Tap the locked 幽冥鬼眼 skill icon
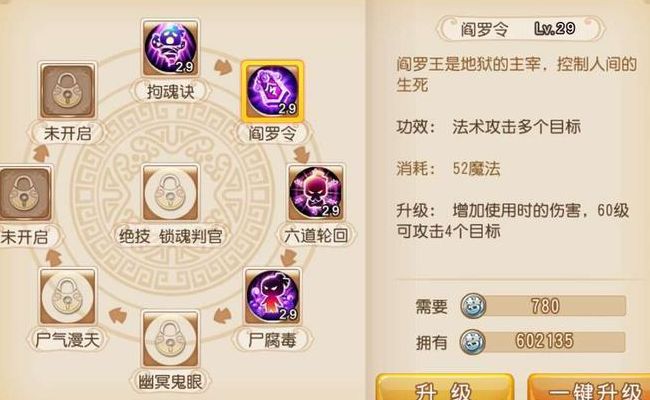 170,339
